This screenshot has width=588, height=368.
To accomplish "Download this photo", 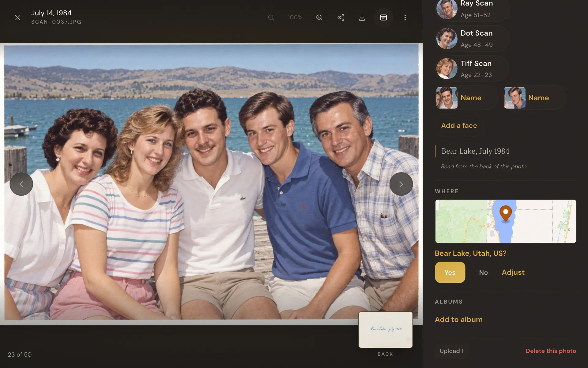I will pyautogui.click(x=362, y=17).
